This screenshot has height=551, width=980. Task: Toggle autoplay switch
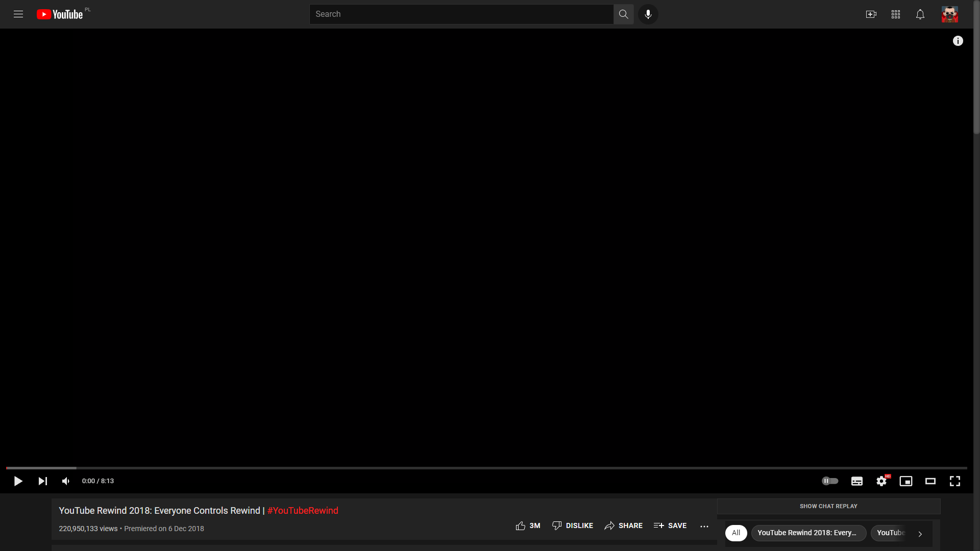pos(830,481)
